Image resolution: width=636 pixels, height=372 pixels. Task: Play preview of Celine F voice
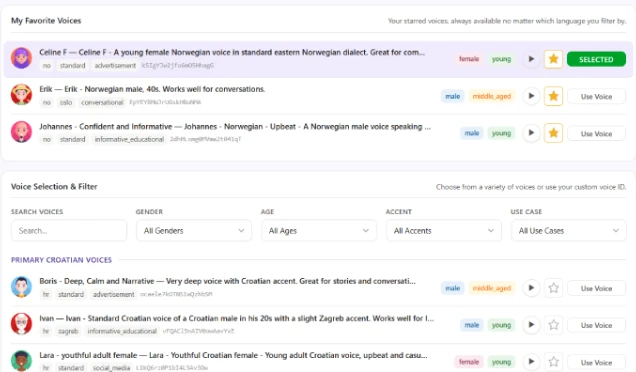pyautogui.click(x=531, y=59)
